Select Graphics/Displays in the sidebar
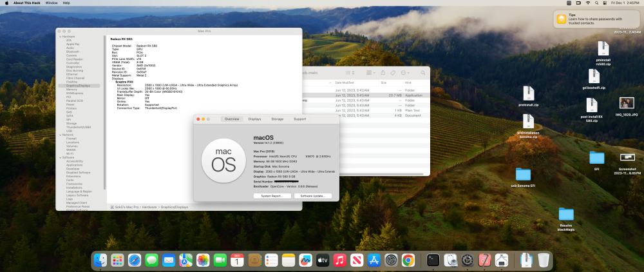644x272 pixels. 79,86
